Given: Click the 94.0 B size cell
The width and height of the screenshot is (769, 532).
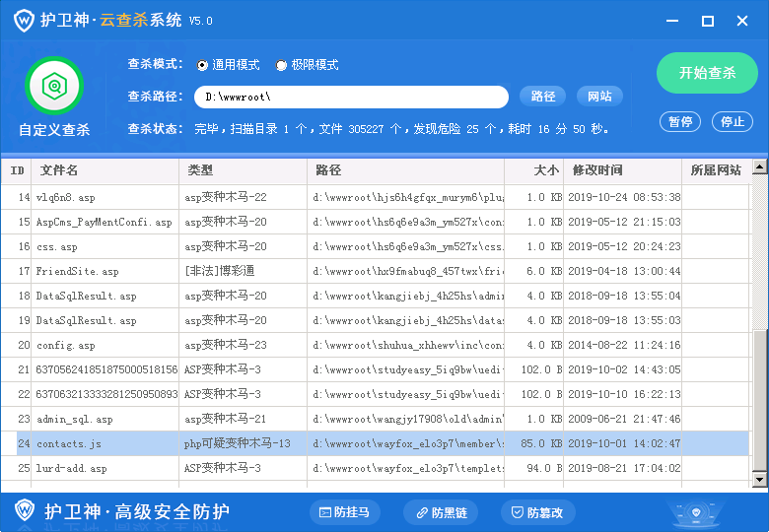Looking at the screenshot, I should [544, 468].
